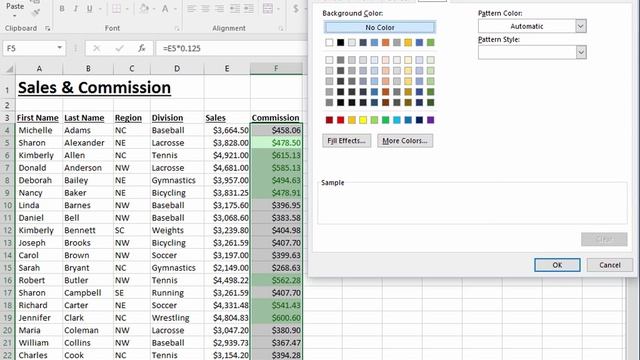Click the Underline formatting icon
640x360 pixels.
pos(89,9)
